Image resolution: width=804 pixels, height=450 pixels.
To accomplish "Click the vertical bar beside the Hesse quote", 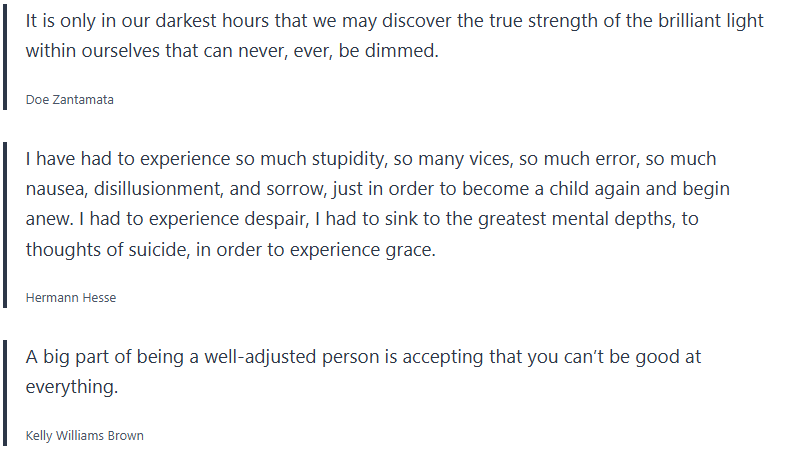I will pos(6,222).
